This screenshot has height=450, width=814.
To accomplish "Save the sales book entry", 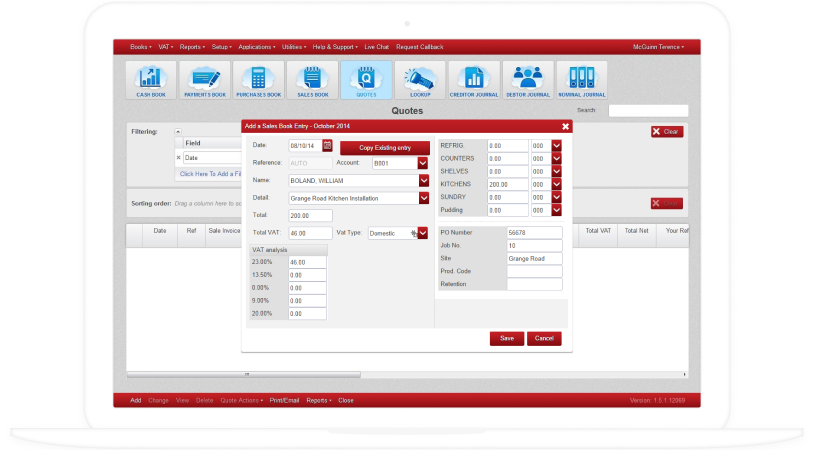I will pos(507,338).
